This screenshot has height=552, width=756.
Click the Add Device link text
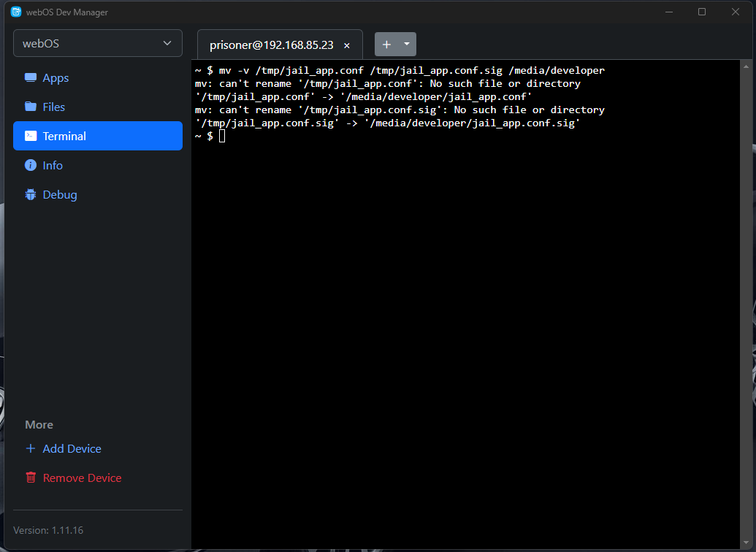pyautogui.click(x=72, y=449)
